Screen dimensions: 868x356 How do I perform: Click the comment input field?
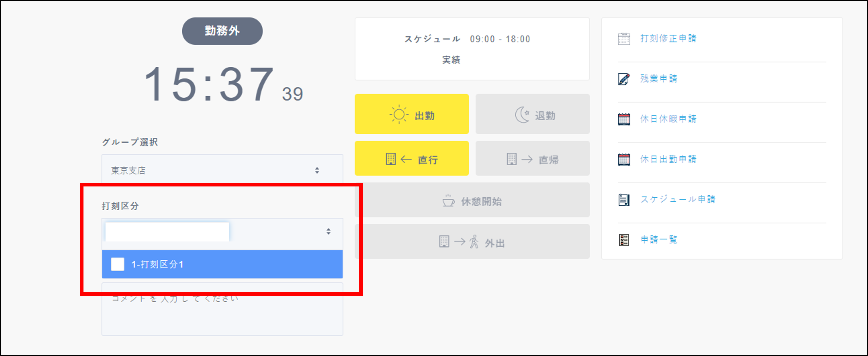tap(222, 310)
